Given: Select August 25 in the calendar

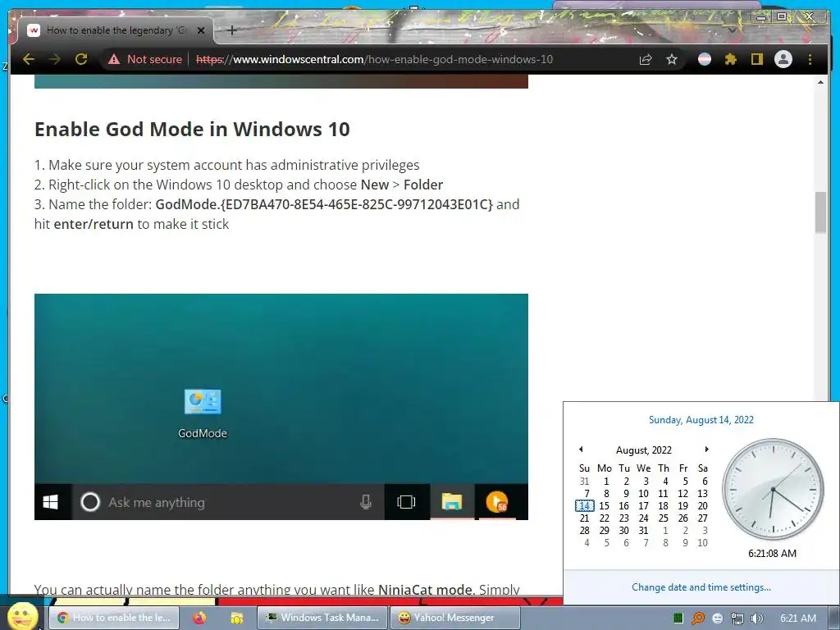Looking at the screenshot, I should point(663,518).
